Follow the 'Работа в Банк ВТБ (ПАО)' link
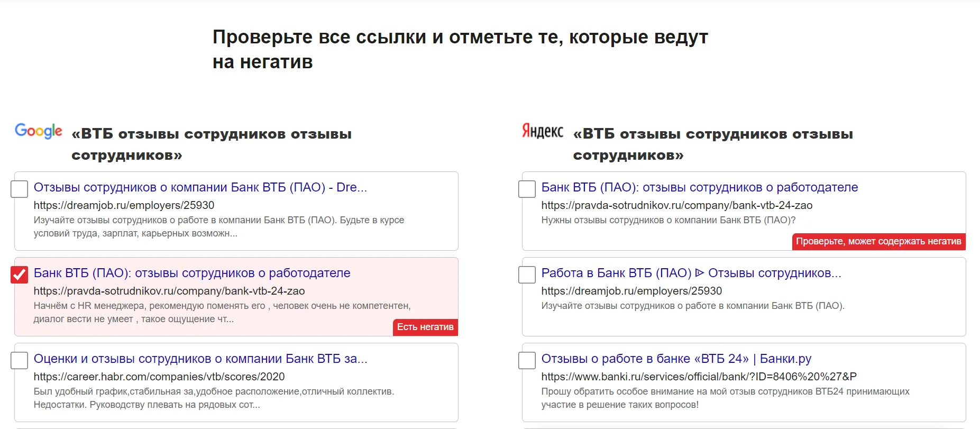Image resolution: width=980 pixels, height=429 pixels. [x=691, y=273]
